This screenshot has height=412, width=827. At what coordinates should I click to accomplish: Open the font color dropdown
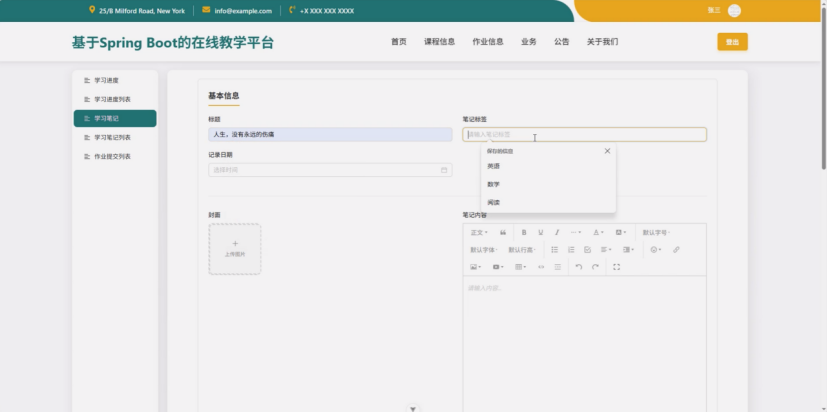[598, 233]
